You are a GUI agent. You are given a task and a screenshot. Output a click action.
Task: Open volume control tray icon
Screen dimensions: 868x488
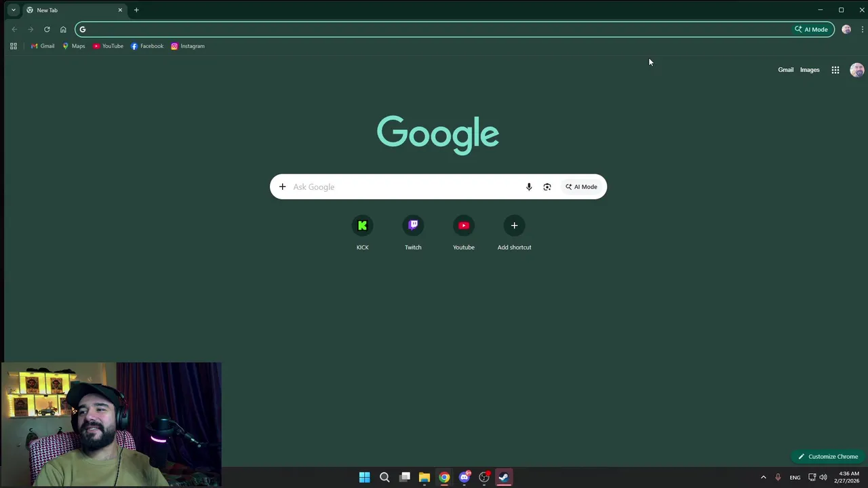[x=823, y=477]
